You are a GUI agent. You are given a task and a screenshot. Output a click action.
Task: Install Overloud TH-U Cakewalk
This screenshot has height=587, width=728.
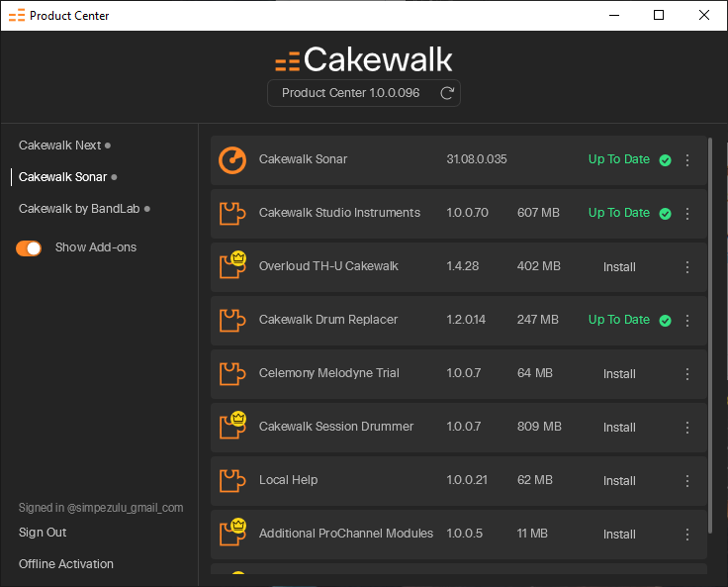point(619,267)
